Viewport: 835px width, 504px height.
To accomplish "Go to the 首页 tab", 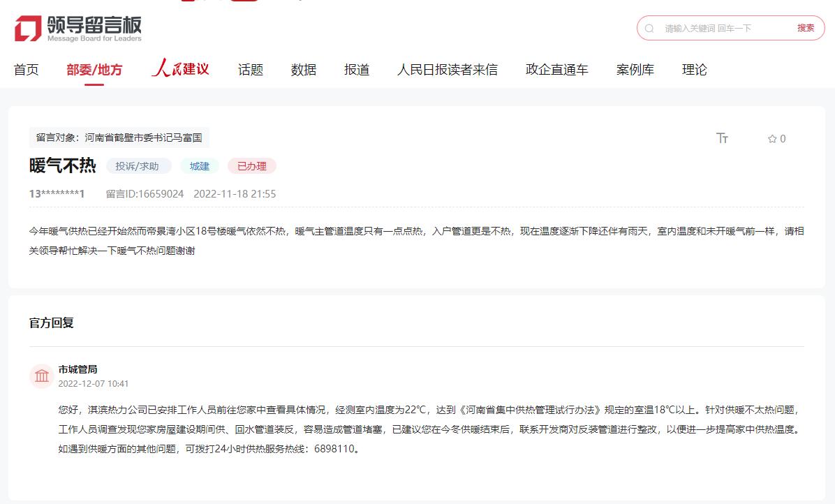I will [x=27, y=70].
